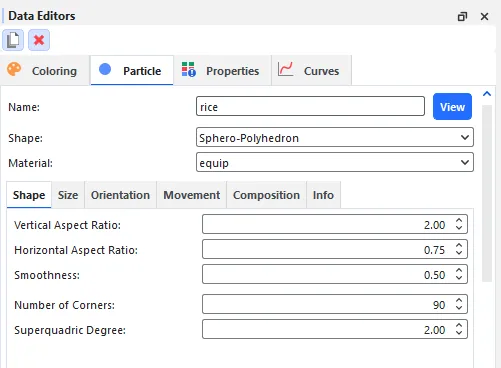The width and height of the screenshot is (501, 368).
Task: Open the Coloring tab with palette icon
Action: pyautogui.click(x=45, y=71)
